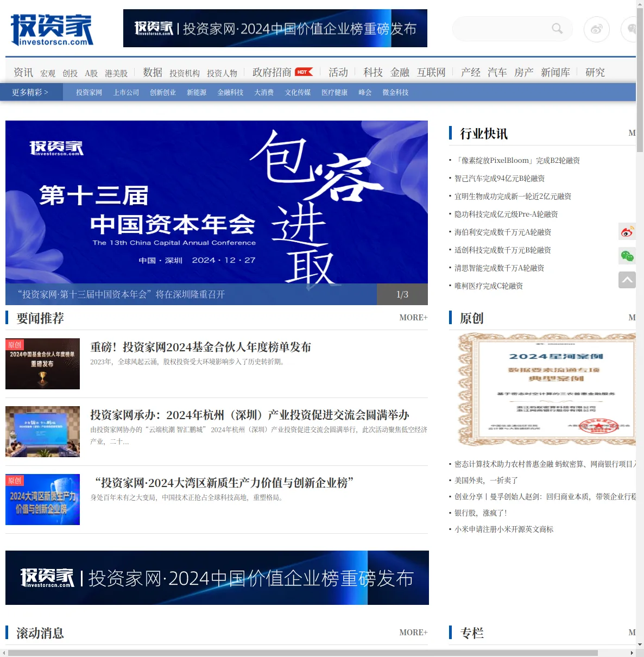Open the 政府招商 menu item
Image resolution: width=644 pixels, height=657 pixels.
pyautogui.click(x=272, y=72)
